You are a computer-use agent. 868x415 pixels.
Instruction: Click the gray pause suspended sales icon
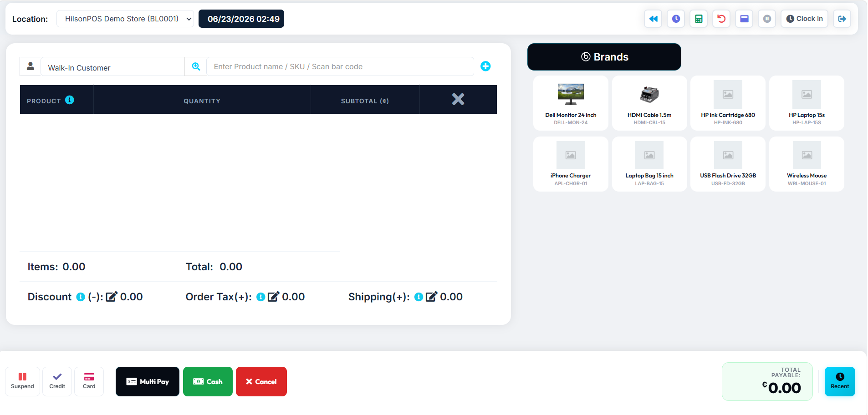pos(767,19)
